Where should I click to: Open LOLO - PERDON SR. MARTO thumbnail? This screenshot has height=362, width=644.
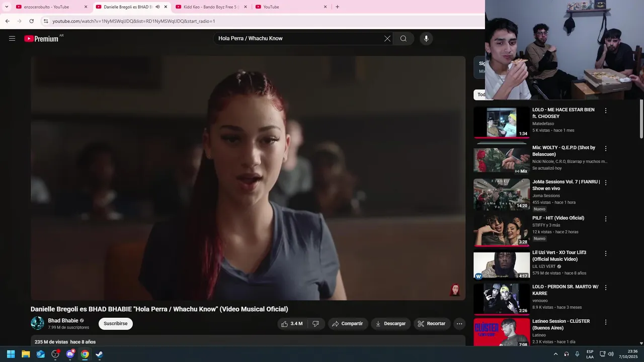(x=502, y=300)
